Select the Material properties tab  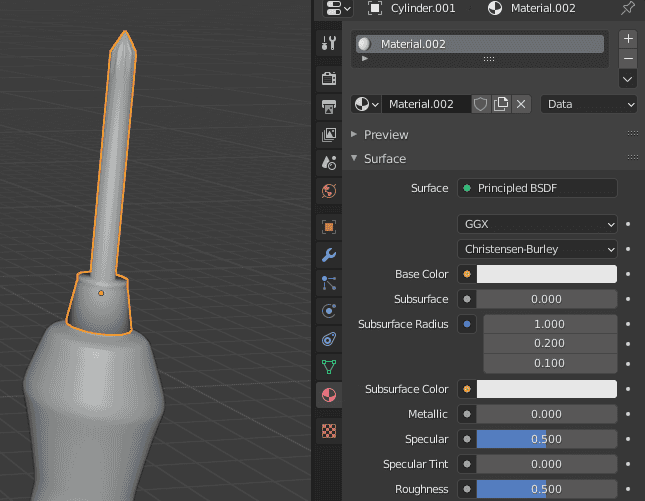point(329,395)
